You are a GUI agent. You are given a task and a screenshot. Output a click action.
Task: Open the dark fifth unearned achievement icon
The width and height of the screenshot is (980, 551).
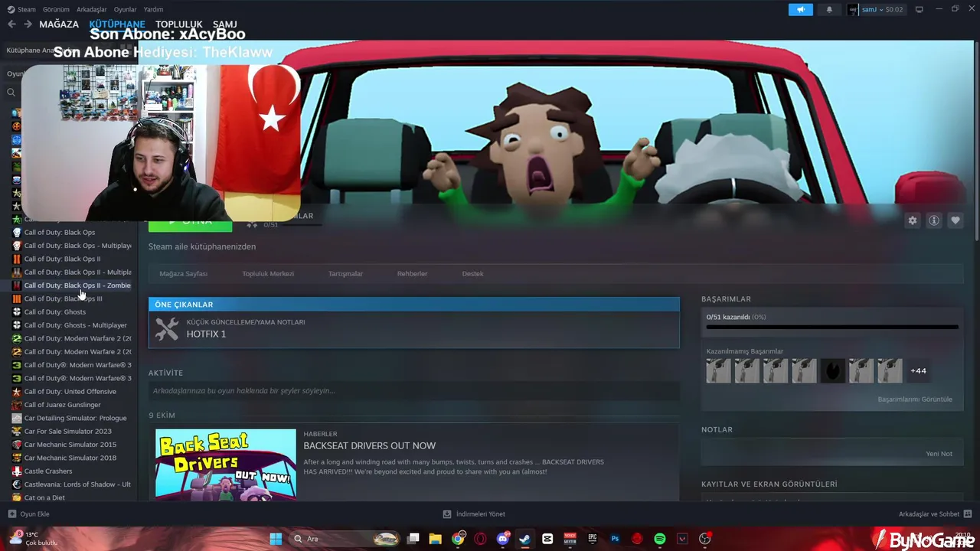(x=832, y=370)
